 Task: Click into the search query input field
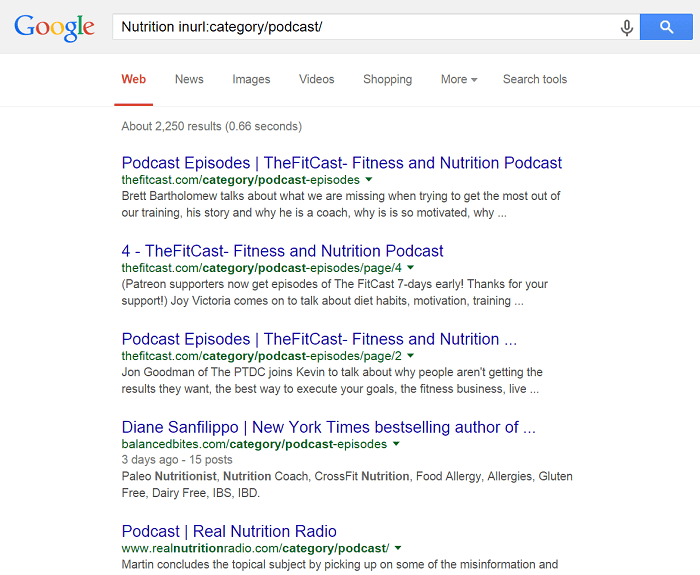point(366,27)
